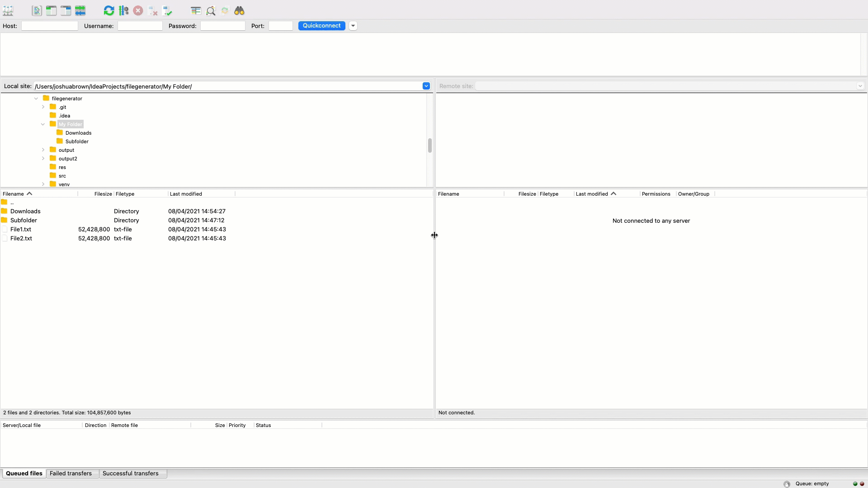Click the magnifier-over-list toolbar icon
868x488 pixels.
click(x=210, y=10)
